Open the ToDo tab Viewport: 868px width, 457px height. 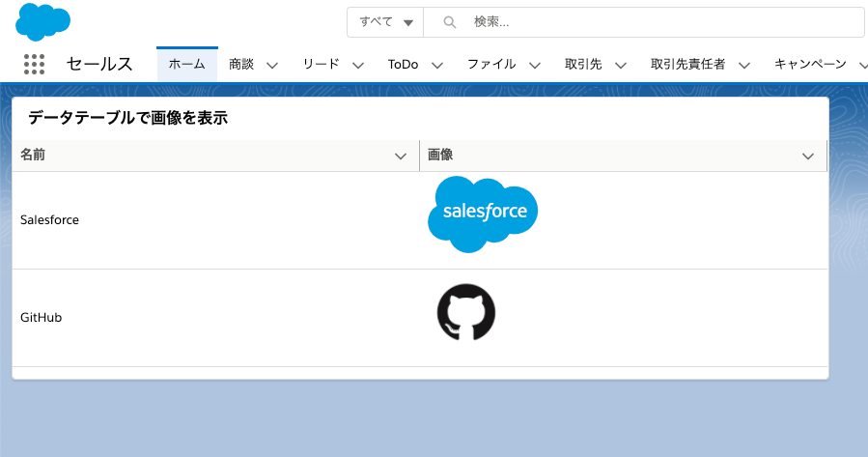[x=403, y=65]
